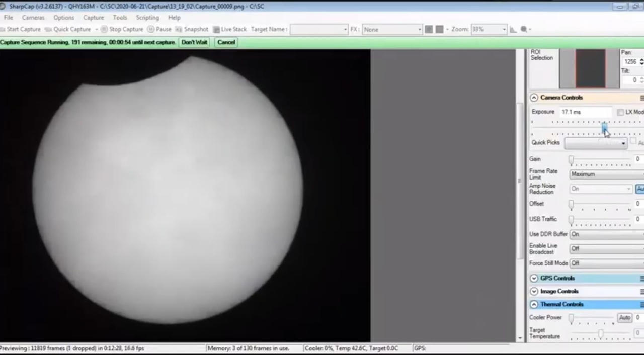Click the magnifier icon at toolbar end

[524, 29]
